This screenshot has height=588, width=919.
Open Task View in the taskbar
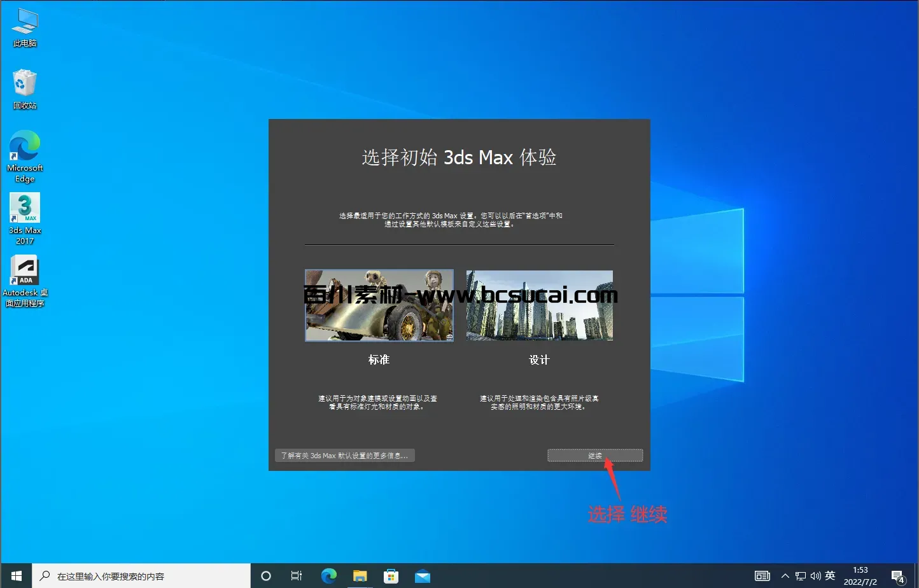tap(297, 576)
